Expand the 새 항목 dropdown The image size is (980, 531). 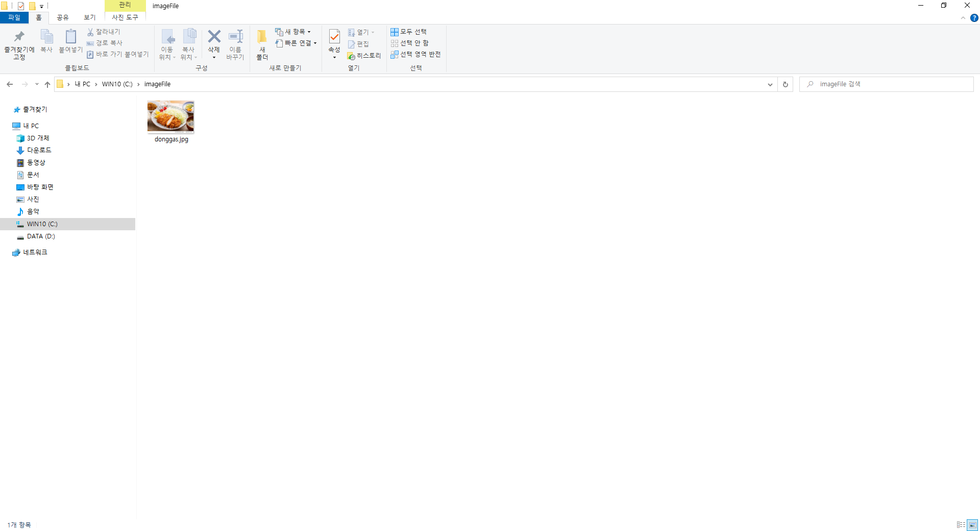pos(308,31)
